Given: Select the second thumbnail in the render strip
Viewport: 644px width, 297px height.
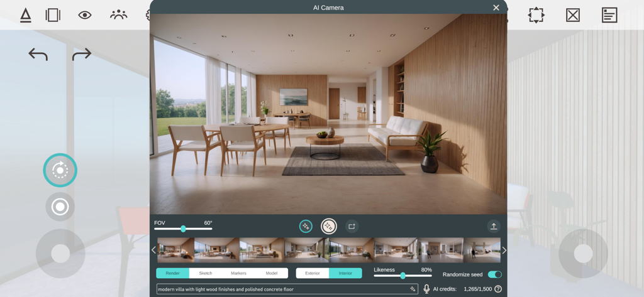Looking at the screenshot, I should [217, 250].
